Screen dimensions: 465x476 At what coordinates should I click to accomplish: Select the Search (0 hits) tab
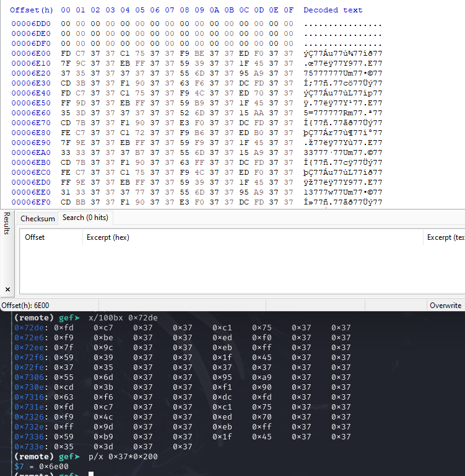point(85,218)
